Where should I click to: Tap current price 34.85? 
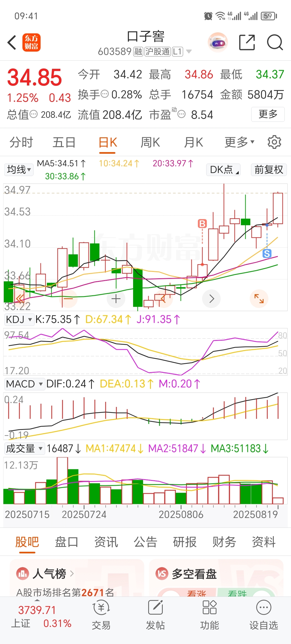[35, 77]
